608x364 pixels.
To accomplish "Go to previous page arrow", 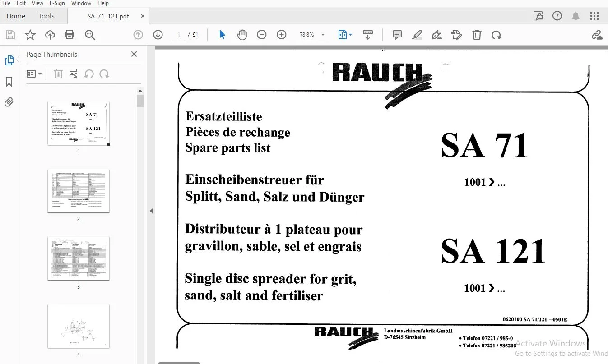I will click(138, 35).
